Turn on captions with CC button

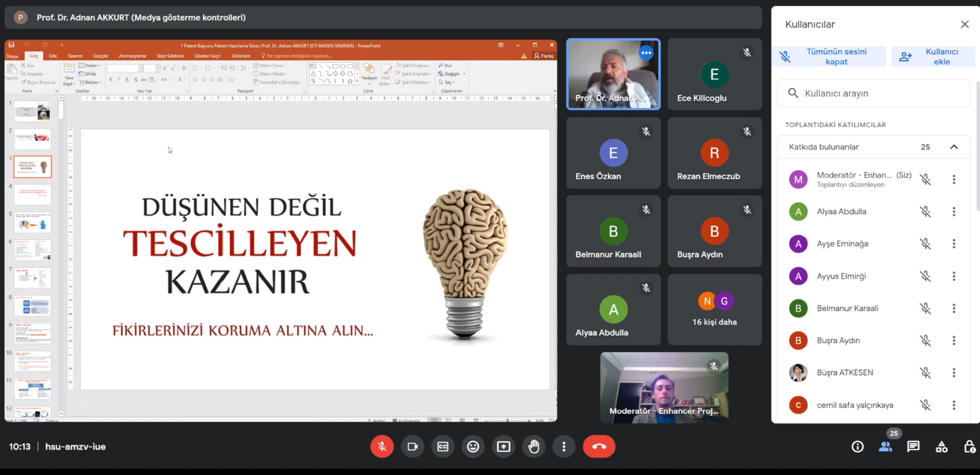442,446
